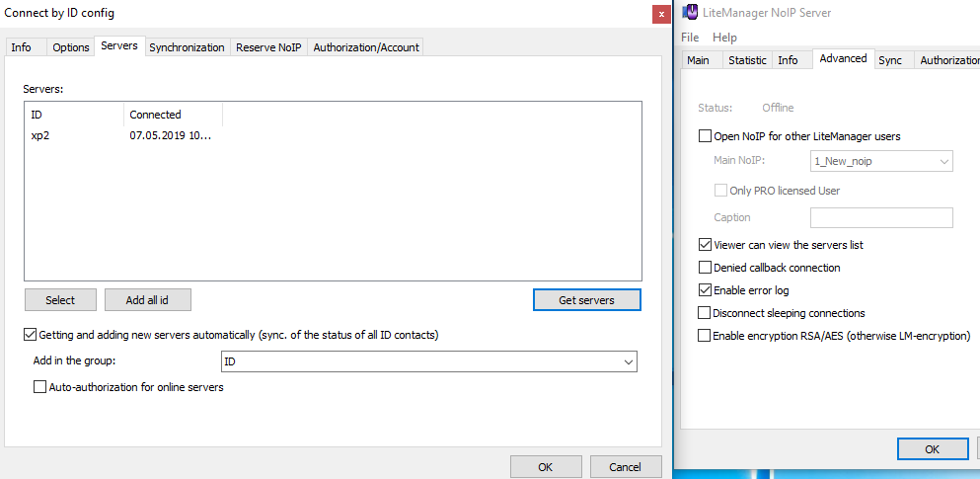Check Only PRO licensed User

click(720, 190)
